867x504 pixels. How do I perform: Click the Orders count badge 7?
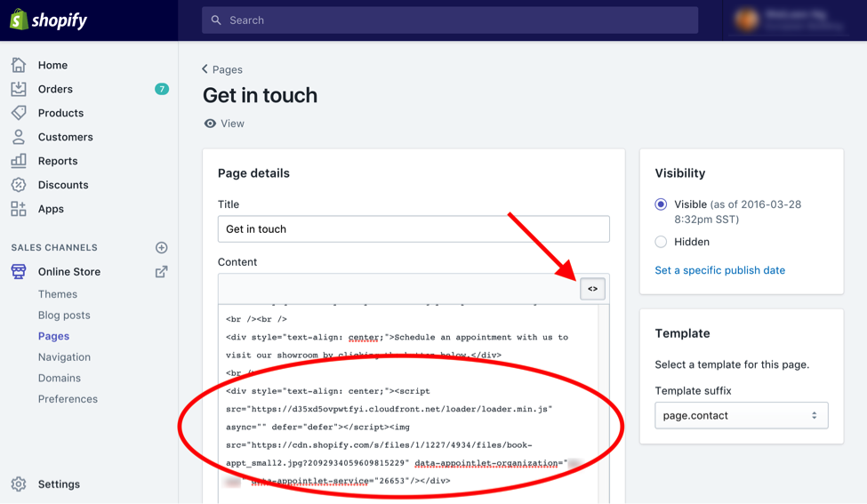pos(162,89)
